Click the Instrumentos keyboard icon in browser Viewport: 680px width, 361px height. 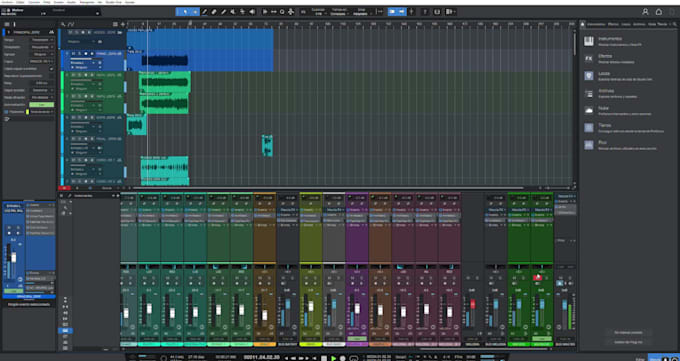(x=588, y=41)
